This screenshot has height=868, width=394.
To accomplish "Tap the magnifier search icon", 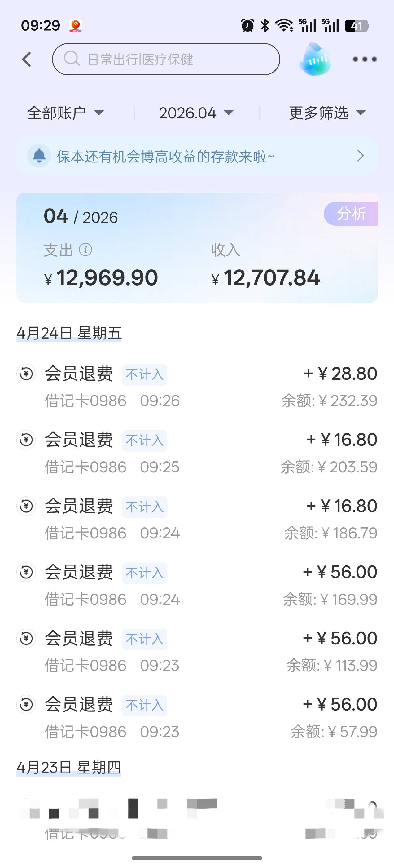I will point(71,59).
